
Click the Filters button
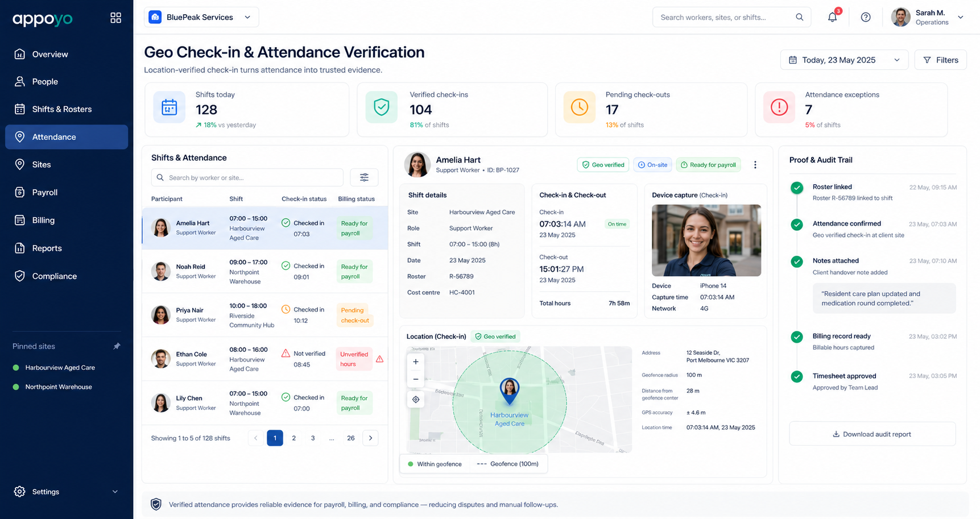click(940, 60)
